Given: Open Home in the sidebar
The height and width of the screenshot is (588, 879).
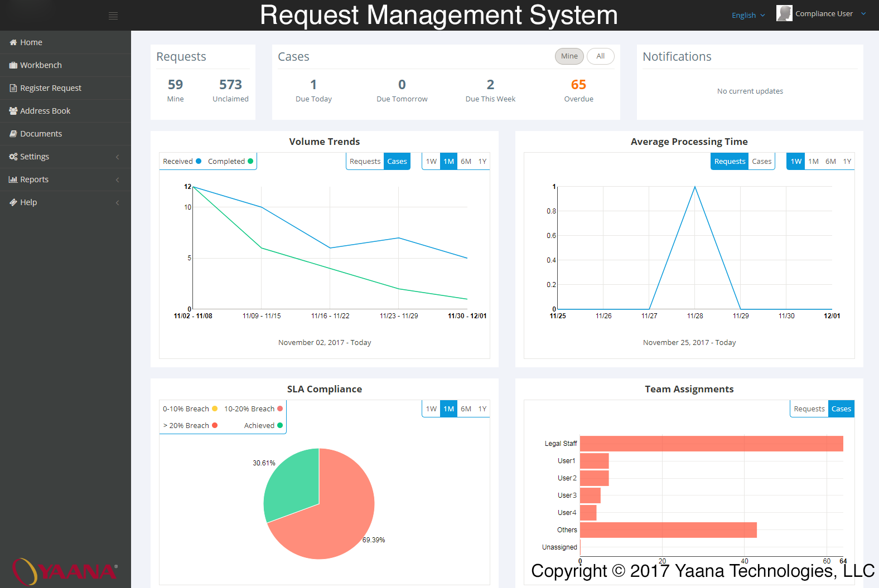Looking at the screenshot, I should click(65, 42).
